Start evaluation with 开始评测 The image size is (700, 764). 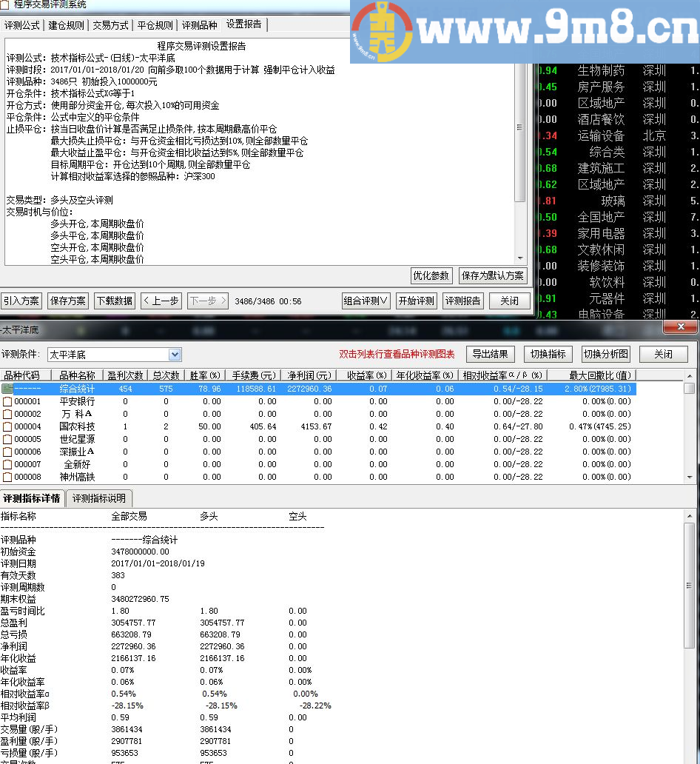416,301
